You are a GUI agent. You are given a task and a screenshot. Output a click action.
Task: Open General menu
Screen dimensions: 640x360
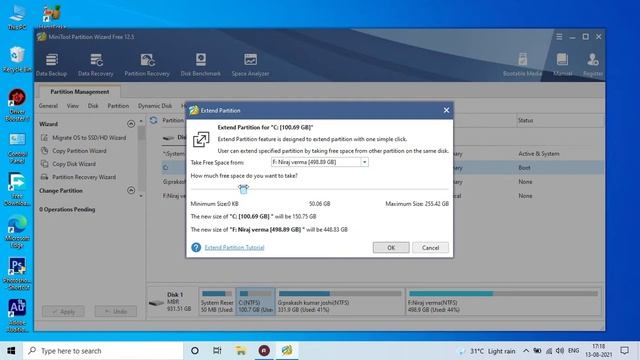coord(48,106)
